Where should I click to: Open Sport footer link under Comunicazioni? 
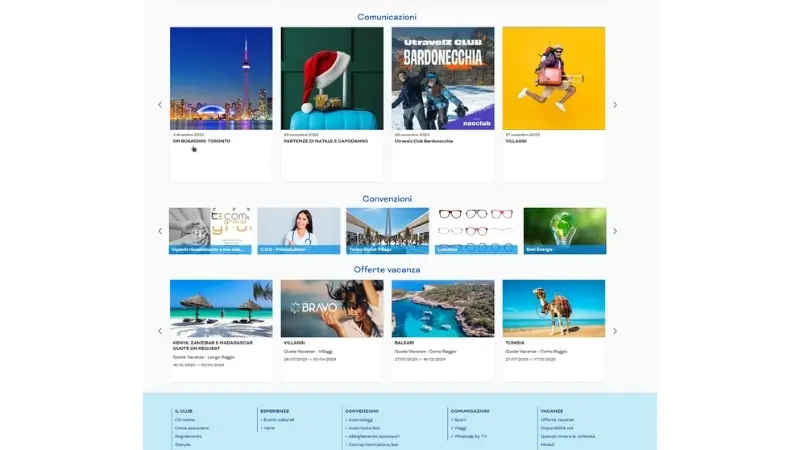[x=459, y=419]
